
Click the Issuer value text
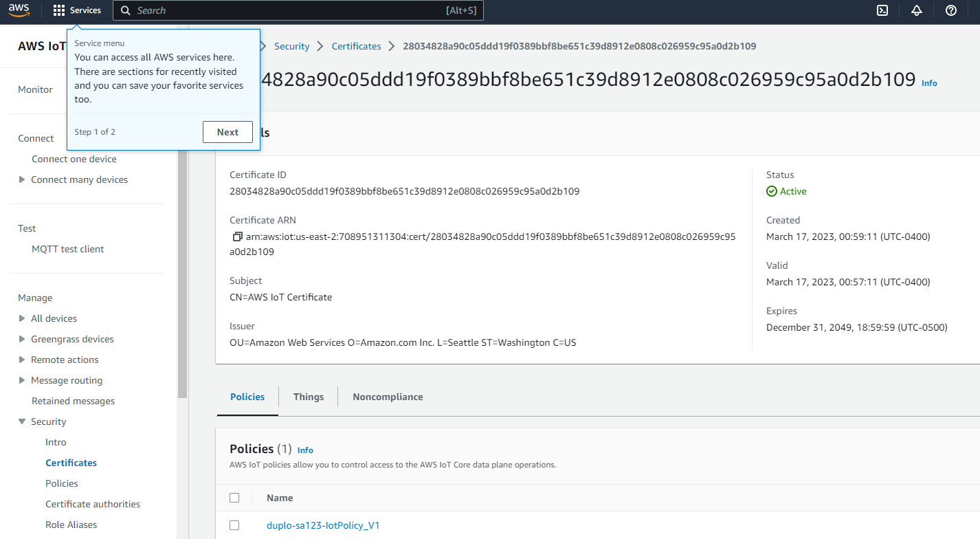click(x=403, y=342)
